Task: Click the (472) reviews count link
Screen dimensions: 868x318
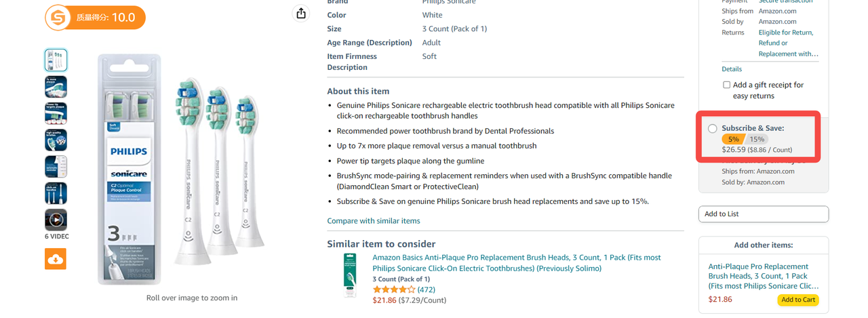Action: pos(426,290)
